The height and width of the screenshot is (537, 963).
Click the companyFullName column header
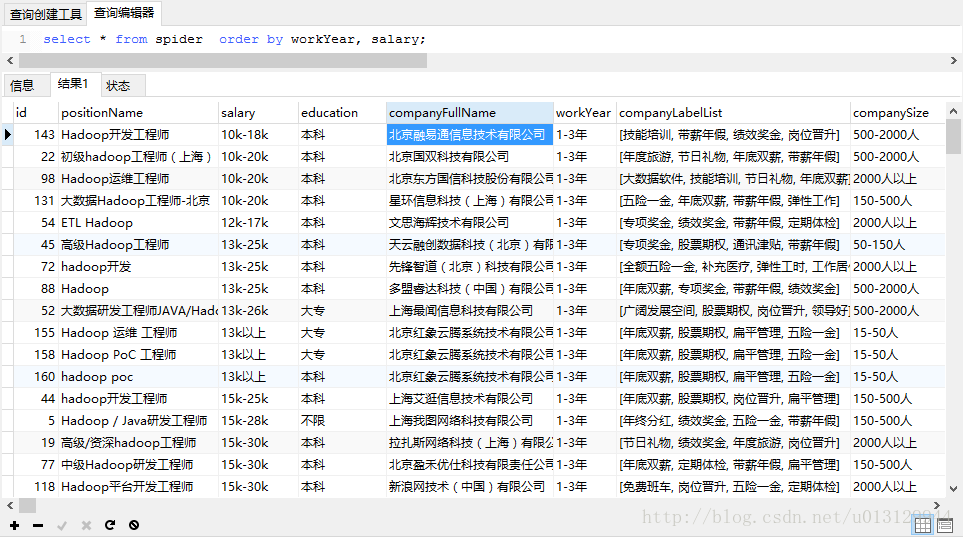470,112
